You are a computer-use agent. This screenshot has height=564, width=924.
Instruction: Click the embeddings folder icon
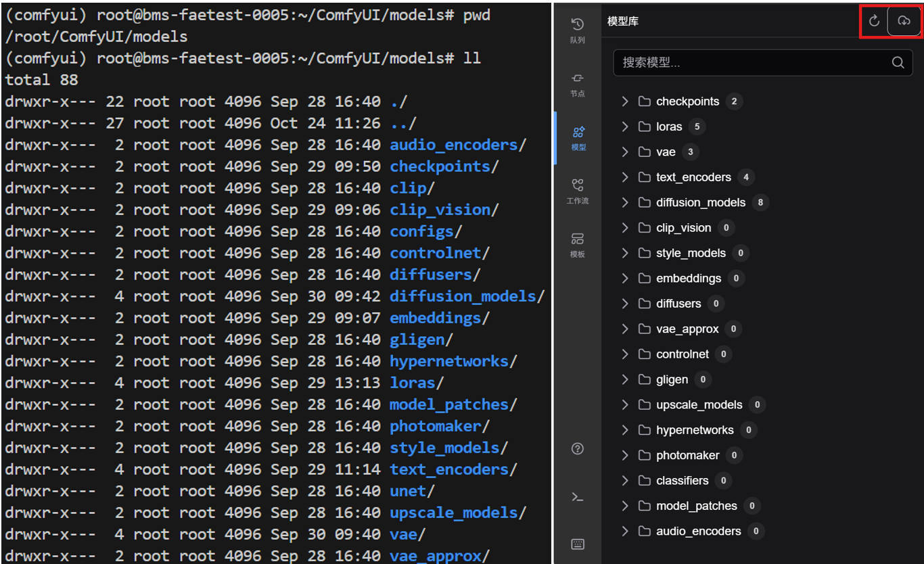(644, 278)
